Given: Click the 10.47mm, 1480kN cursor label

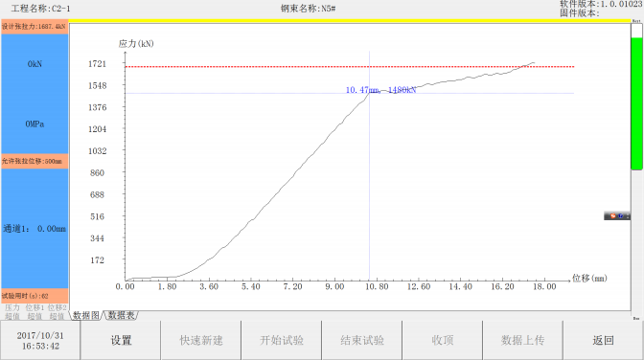Looking at the screenshot, I should pyautogui.click(x=380, y=90).
